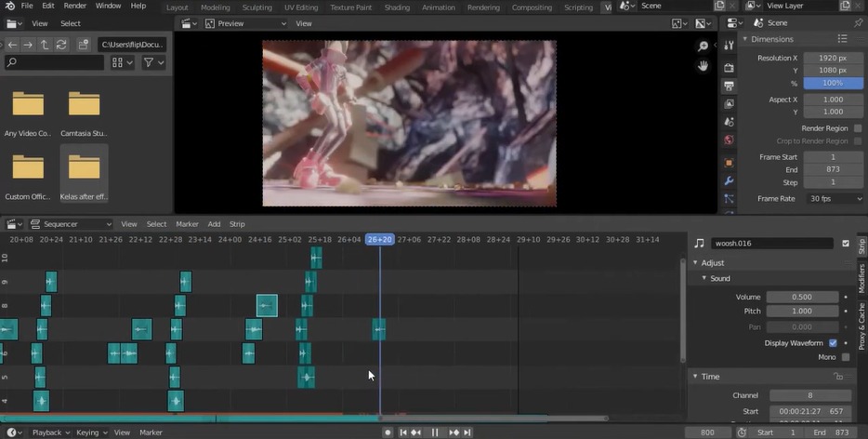Enable the Mono checkbox
The width and height of the screenshot is (868, 439).
click(x=846, y=357)
